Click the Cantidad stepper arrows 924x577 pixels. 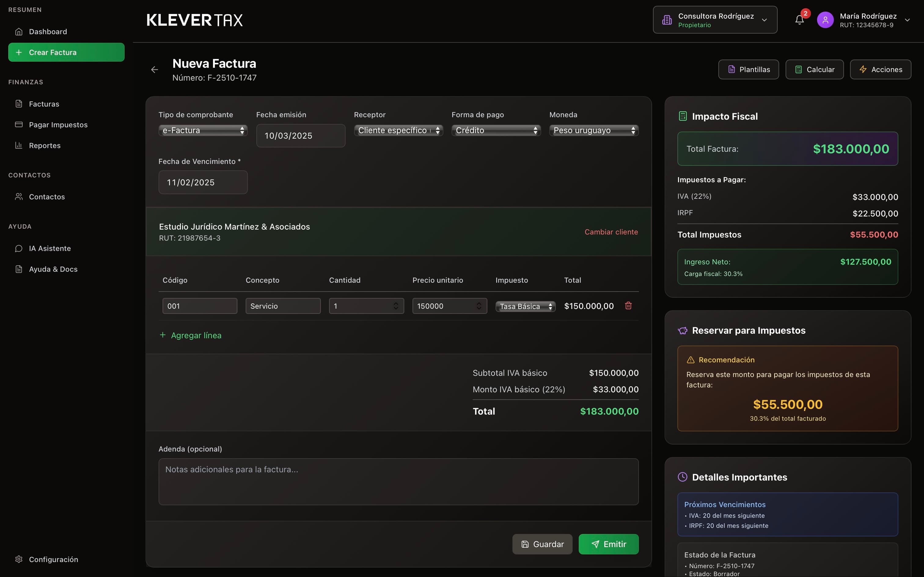396,306
